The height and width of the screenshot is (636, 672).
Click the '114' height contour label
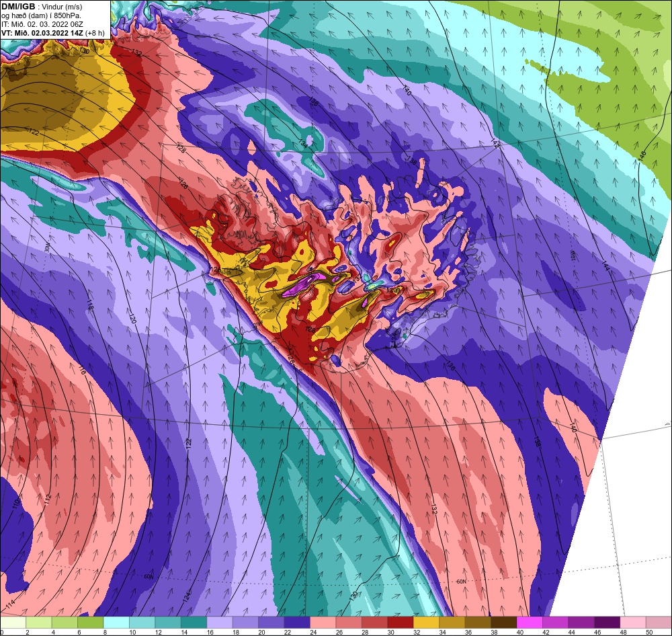click(x=10, y=604)
